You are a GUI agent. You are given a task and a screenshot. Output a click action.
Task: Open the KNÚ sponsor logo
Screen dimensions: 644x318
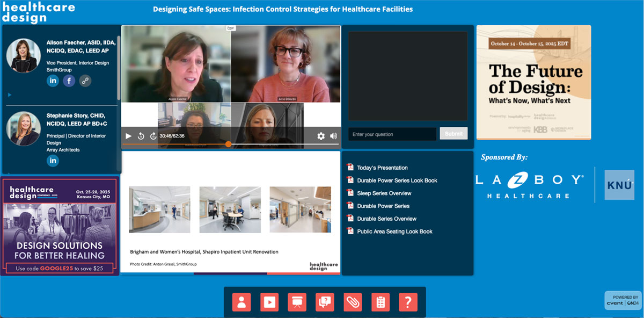pos(619,185)
